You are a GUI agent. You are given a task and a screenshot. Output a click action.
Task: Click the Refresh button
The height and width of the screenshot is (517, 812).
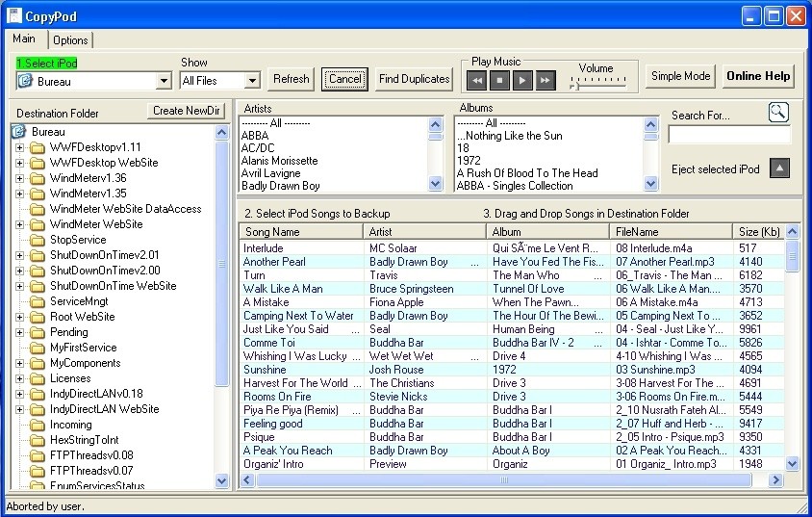tap(292, 79)
